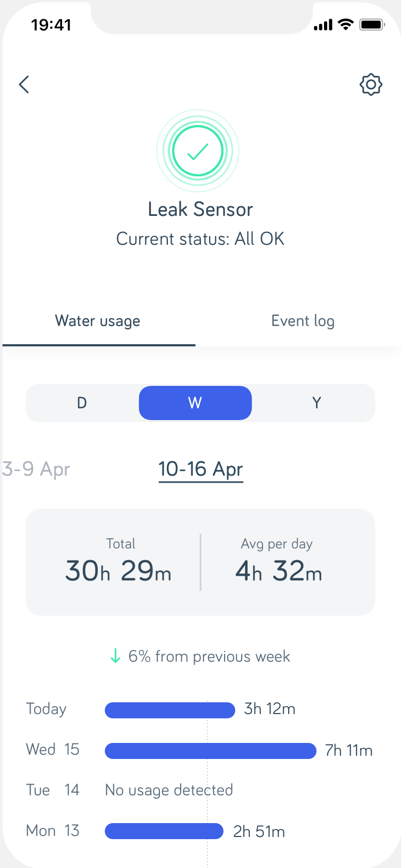Tap the back arrow icon
Image resolution: width=401 pixels, height=868 pixels.
(24, 84)
